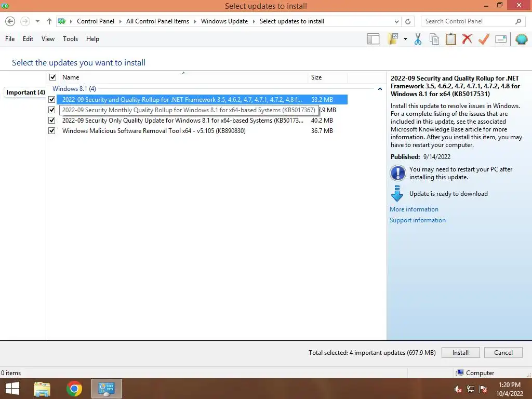Toggle the select-all checkbox beside Name

pos(52,77)
